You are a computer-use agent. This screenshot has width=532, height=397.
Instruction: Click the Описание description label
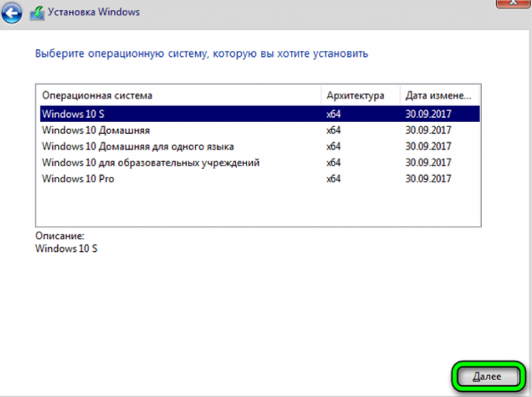tap(60, 235)
